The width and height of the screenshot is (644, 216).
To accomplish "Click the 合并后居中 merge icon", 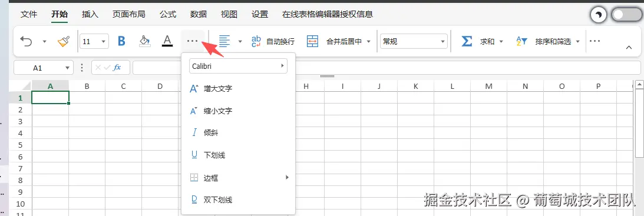I will coord(312,41).
